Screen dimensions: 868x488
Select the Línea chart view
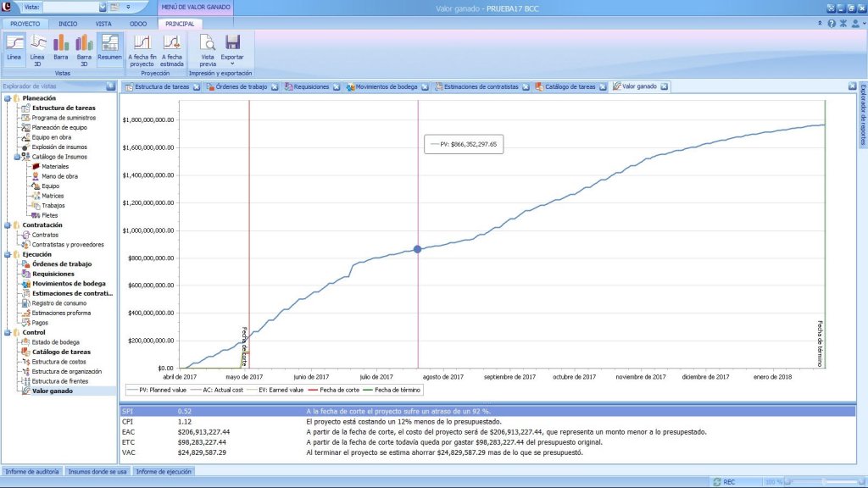[x=14, y=47]
